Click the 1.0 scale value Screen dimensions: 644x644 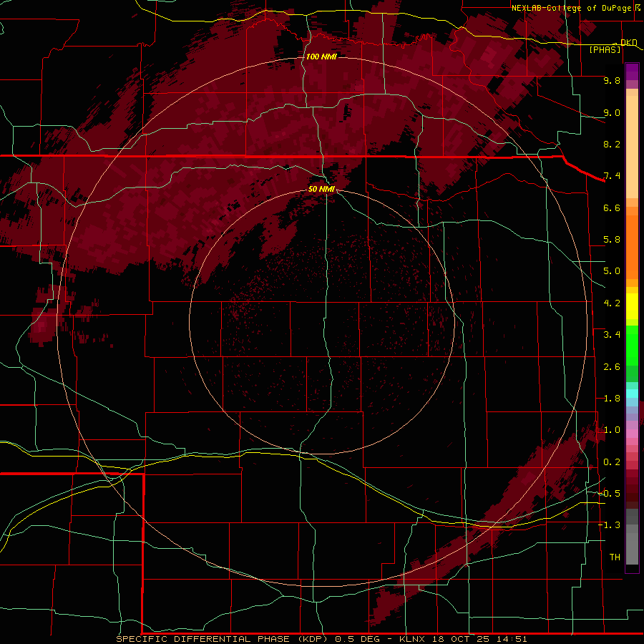click(612, 430)
